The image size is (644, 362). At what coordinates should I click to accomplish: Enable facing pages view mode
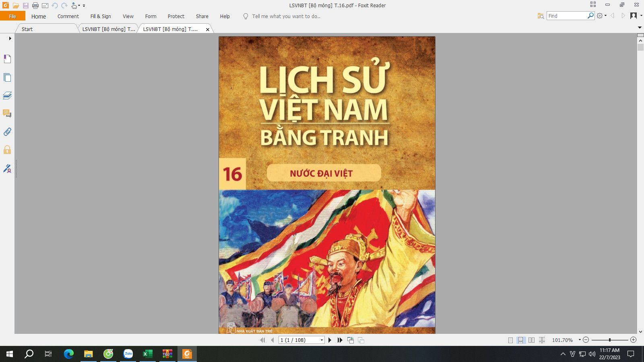tap(531, 340)
